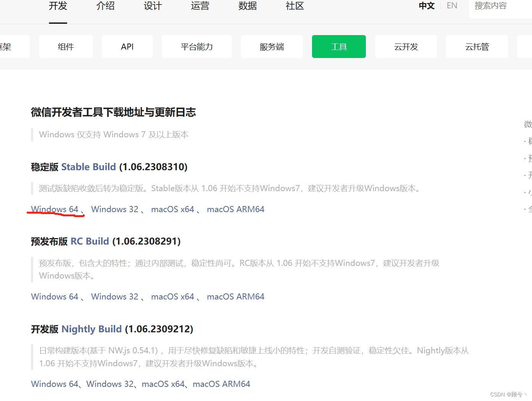Click the RC Build heading link
The height and width of the screenshot is (401, 532).
click(90, 242)
